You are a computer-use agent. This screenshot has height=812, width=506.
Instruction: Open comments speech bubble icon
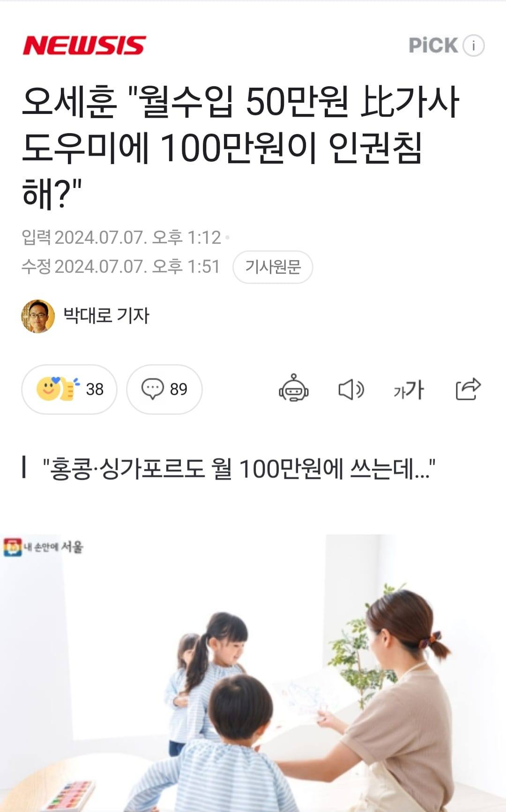pos(152,389)
